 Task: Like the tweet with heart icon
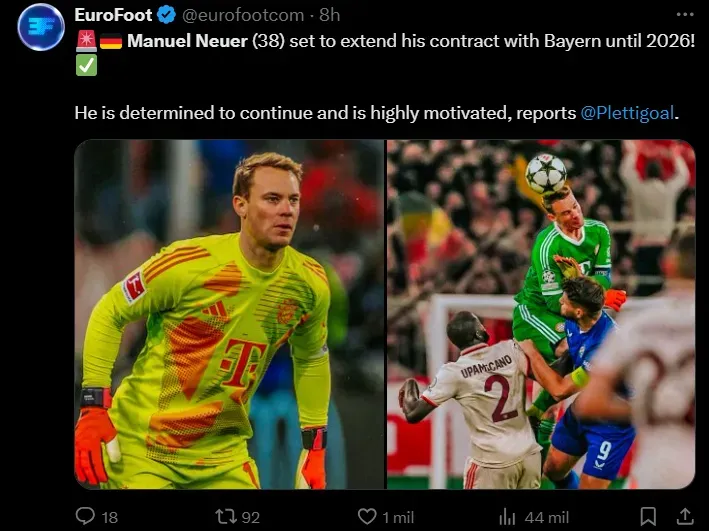click(x=367, y=516)
